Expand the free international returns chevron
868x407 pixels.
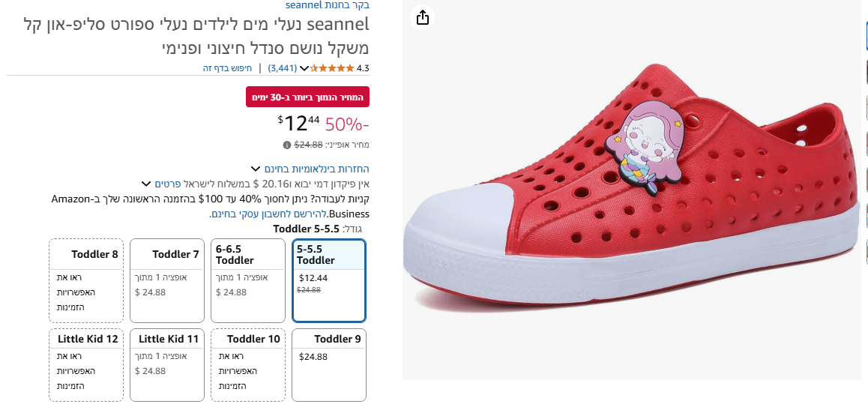coord(256,169)
